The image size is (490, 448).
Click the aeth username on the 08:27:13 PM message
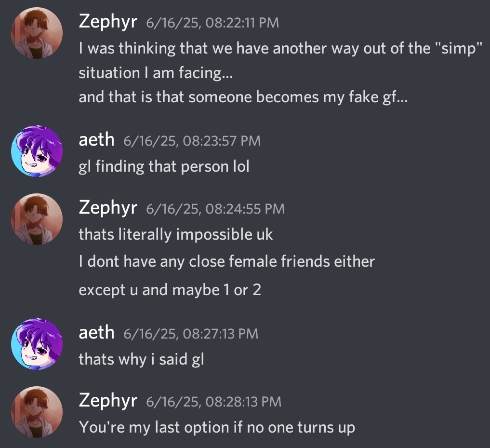pos(96,333)
